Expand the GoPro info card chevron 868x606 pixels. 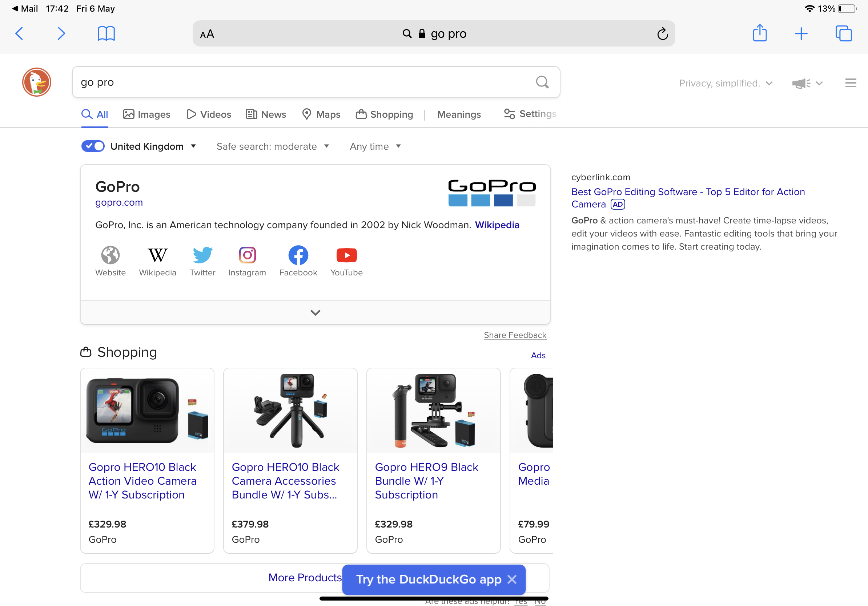pyautogui.click(x=315, y=312)
